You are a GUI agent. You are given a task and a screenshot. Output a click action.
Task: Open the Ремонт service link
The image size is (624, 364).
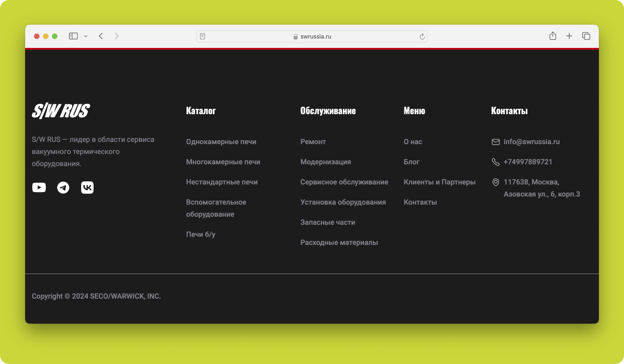(313, 142)
